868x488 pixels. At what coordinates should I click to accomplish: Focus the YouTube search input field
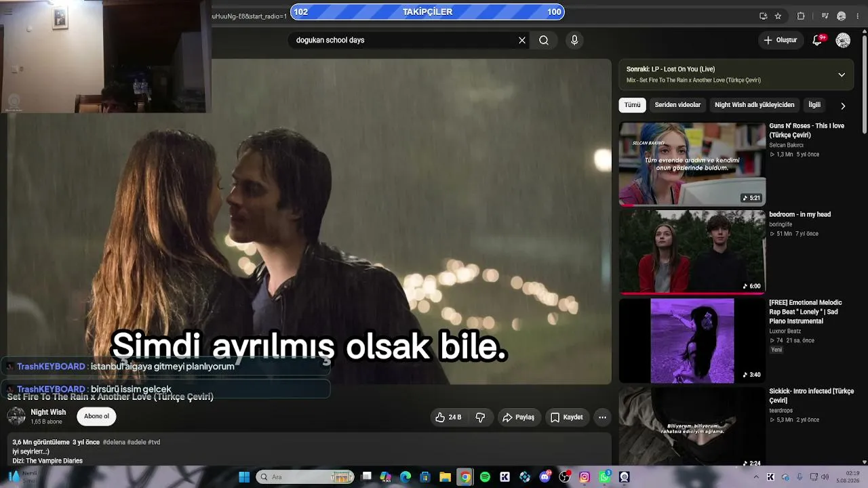[403, 40]
